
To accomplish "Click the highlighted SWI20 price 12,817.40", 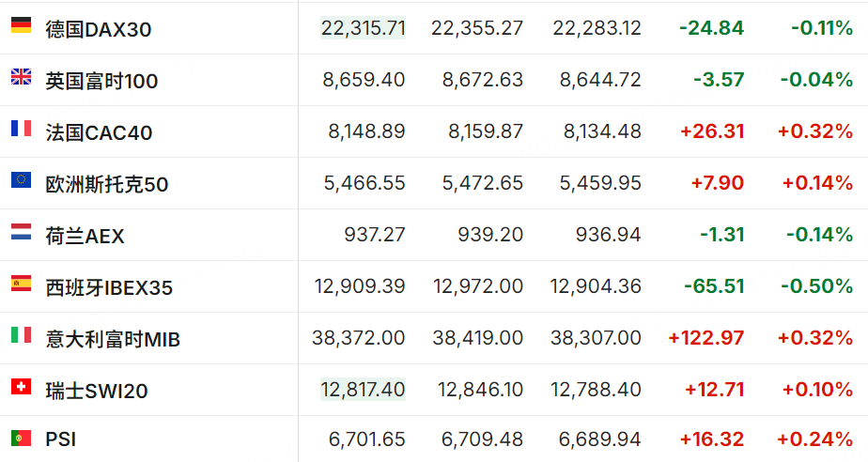I will pyautogui.click(x=364, y=390).
